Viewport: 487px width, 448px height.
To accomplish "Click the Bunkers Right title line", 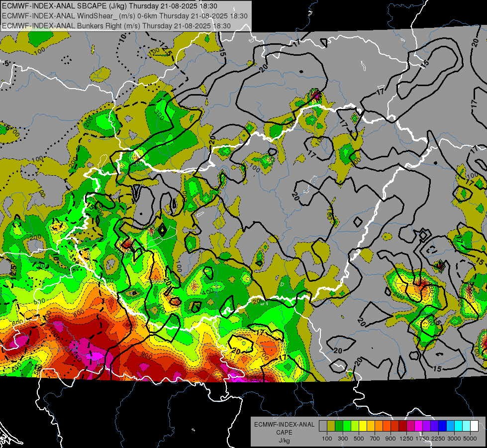I will pyautogui.click(x=116, y=26).
